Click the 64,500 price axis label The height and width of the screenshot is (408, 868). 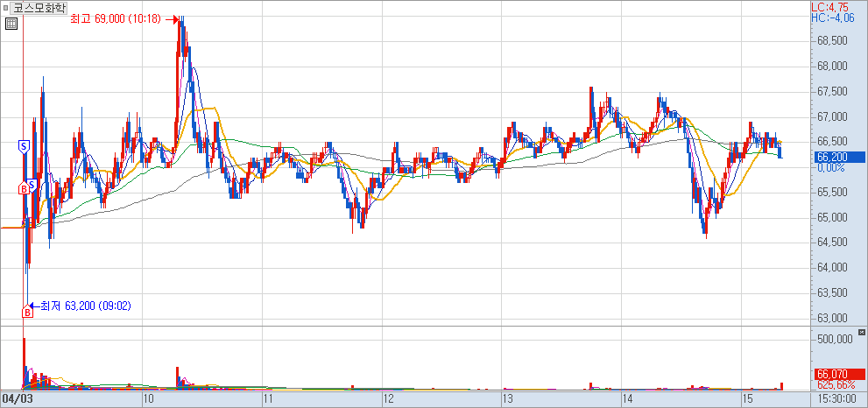click(x=832, y=243)
